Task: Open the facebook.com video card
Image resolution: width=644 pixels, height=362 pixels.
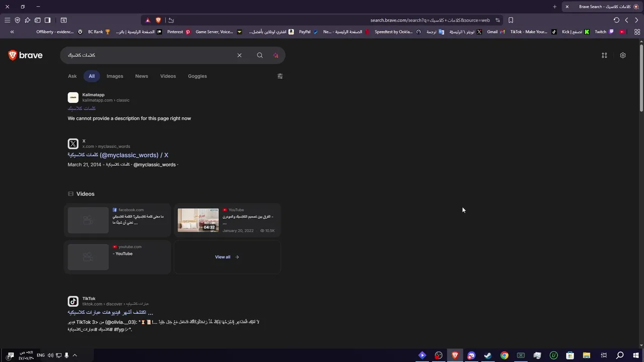Action: pos(117,220)
